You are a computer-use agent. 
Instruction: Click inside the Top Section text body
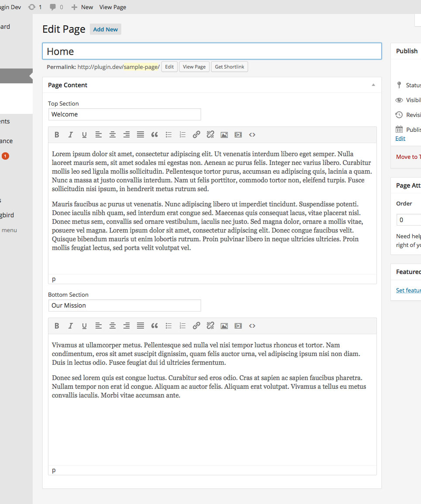212,209
